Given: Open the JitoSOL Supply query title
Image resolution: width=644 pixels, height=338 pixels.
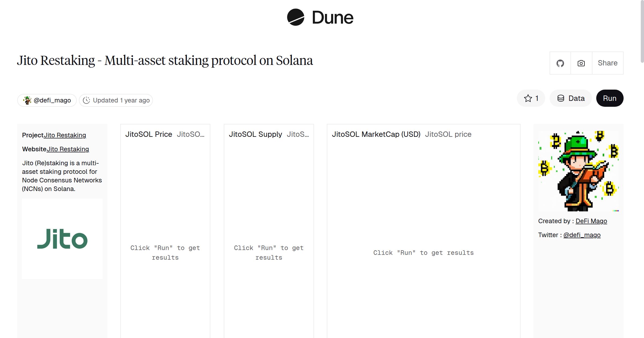Looking at the screenshot, I should (255, 134).
